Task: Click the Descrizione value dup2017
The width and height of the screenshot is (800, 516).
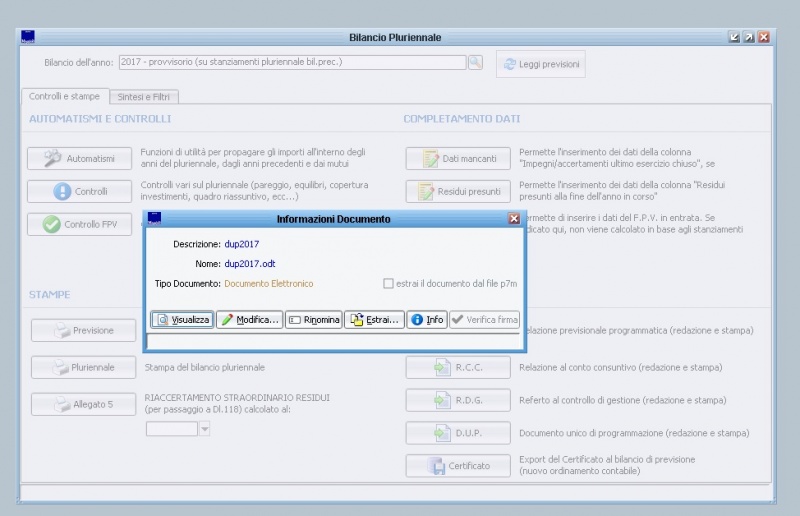Action: [x=242, y=244]
